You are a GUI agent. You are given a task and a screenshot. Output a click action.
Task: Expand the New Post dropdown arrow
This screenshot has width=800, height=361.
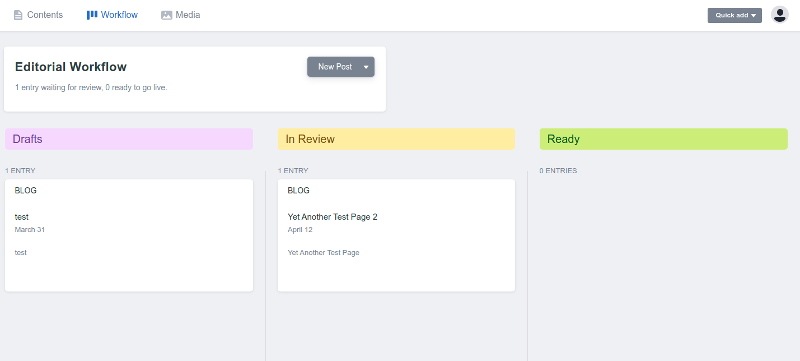[366, 67]
